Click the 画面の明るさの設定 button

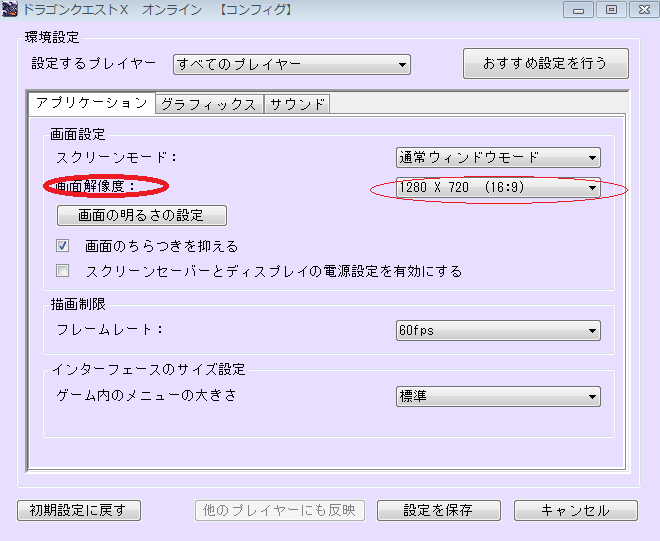(x=142, y=216)
